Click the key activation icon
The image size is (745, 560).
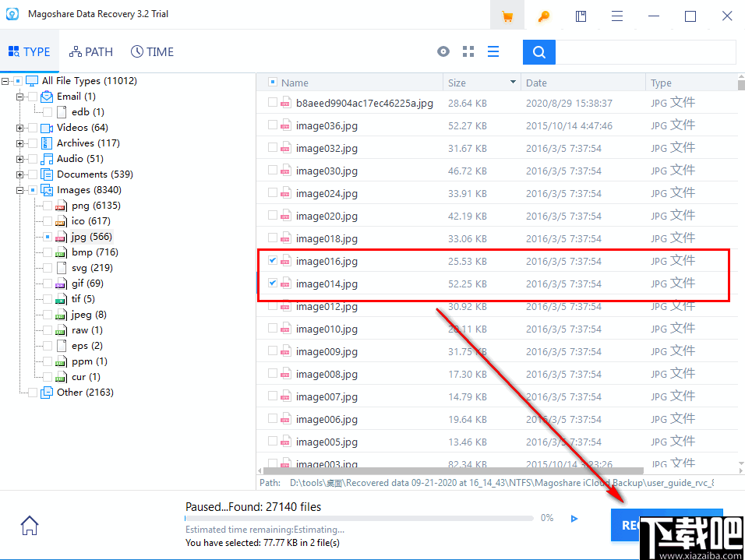click(543, 16)
